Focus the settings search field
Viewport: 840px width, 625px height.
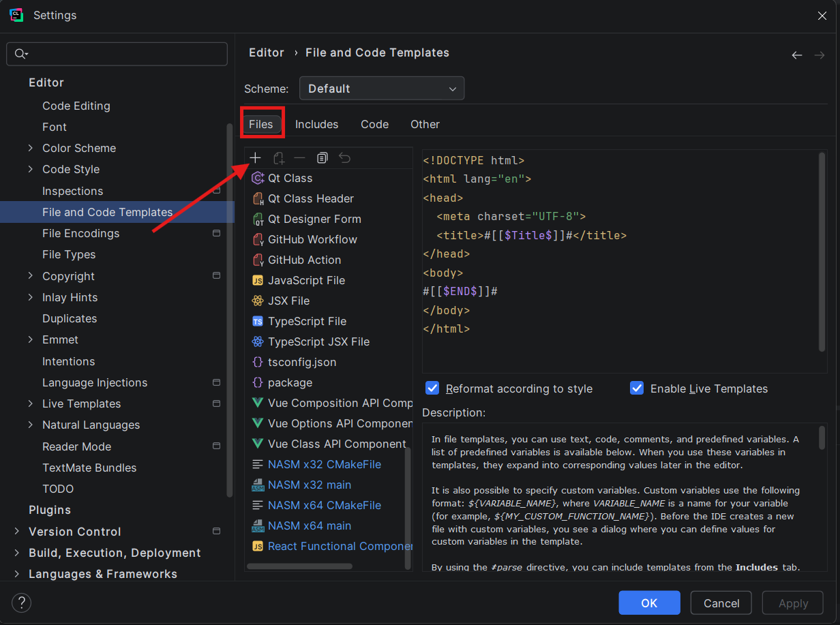117,54
